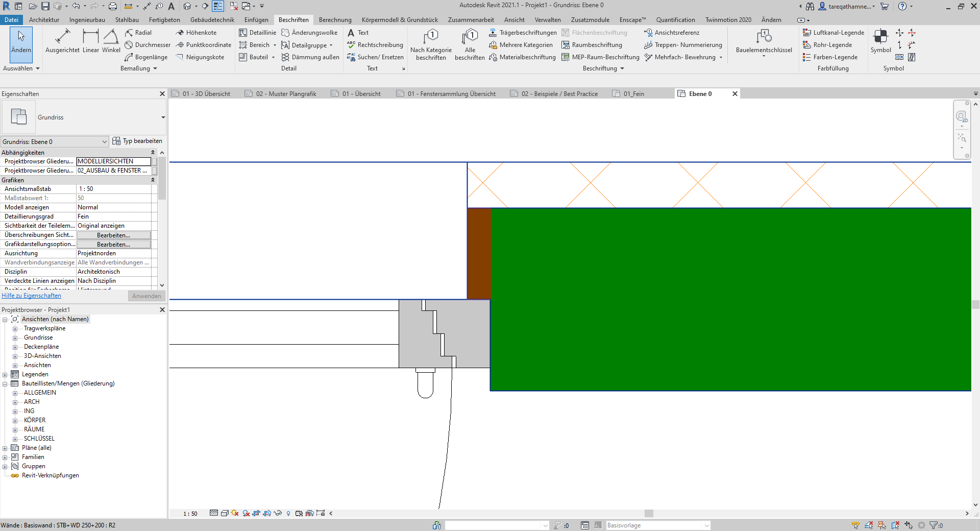Viewport: 980px width, 531px height.
Task: Click the 1 : 50 view scale control
Action: click(190, 514)
